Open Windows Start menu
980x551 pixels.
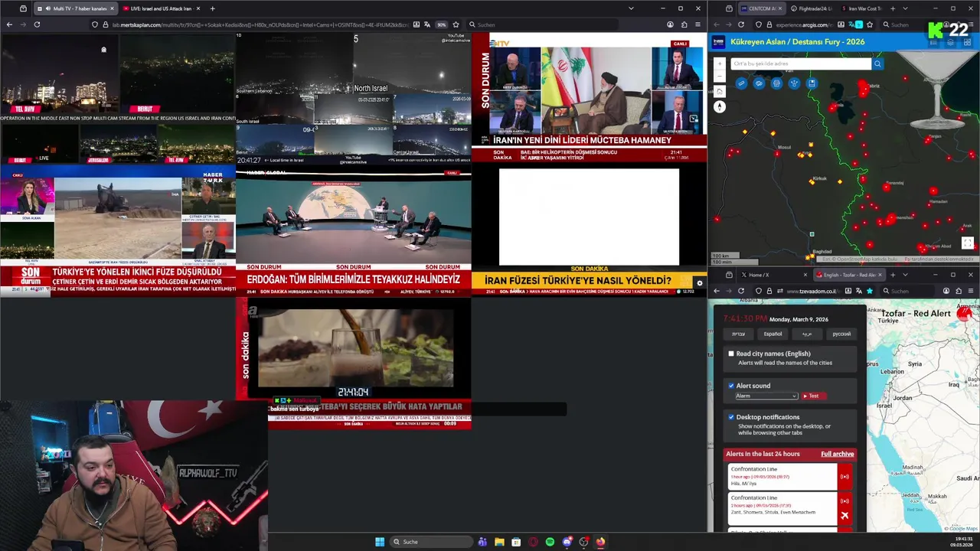(380, 542)
